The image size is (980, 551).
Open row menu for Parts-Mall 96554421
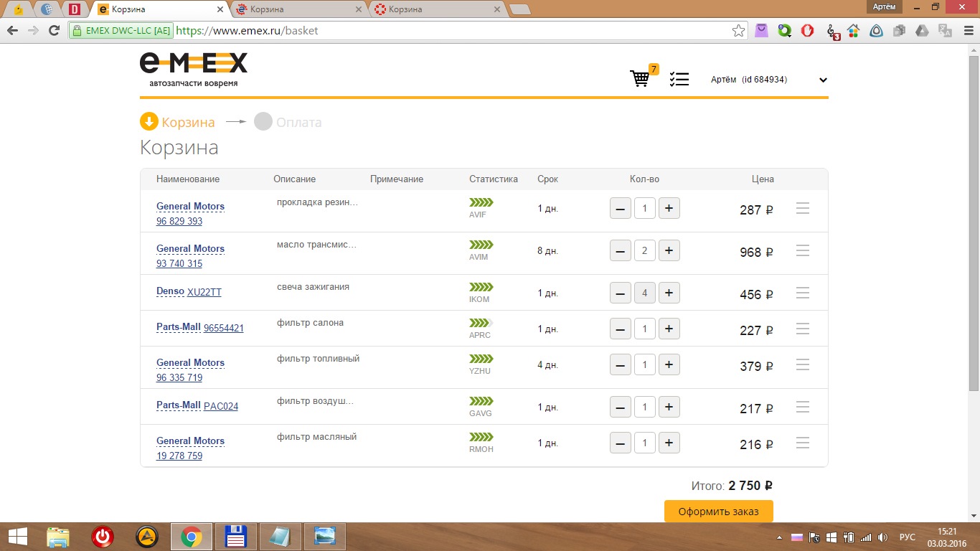click(x=803, y=329)
